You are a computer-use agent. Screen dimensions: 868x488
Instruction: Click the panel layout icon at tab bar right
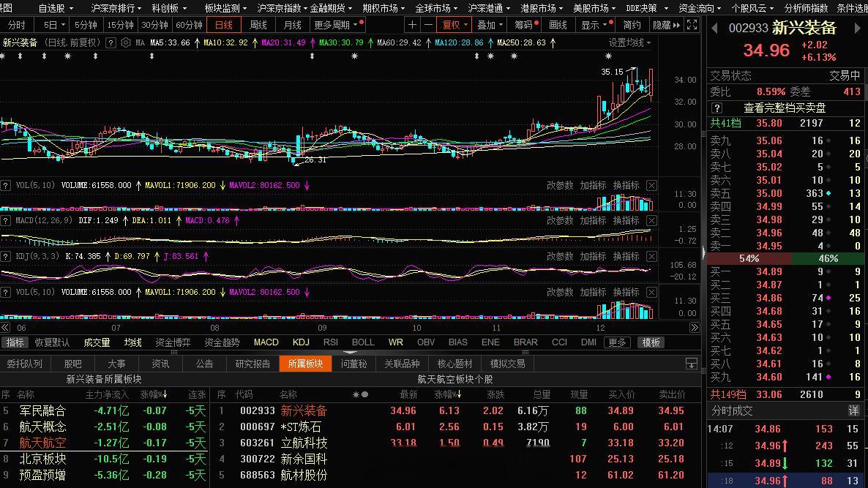pos(691,363)
